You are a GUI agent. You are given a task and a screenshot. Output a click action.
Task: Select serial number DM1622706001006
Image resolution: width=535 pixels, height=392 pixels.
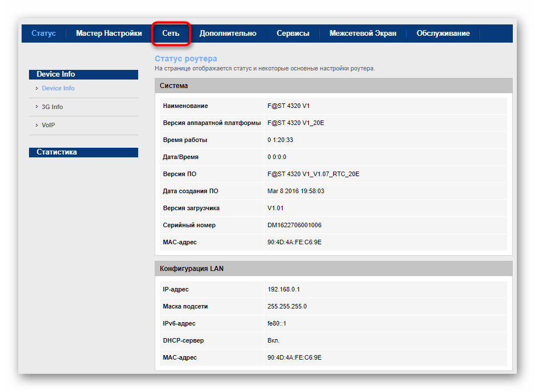tap(294, 226)
